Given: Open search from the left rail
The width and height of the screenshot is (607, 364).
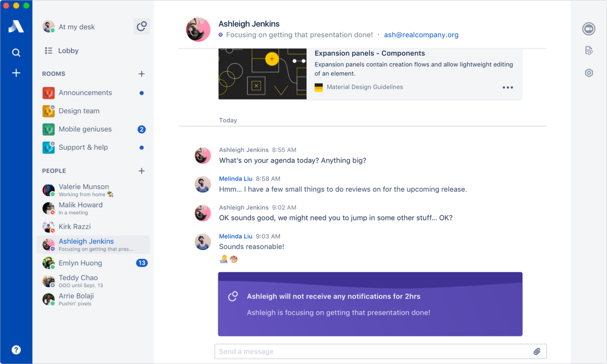Looking at the screenshot, I should coord(16,52).
